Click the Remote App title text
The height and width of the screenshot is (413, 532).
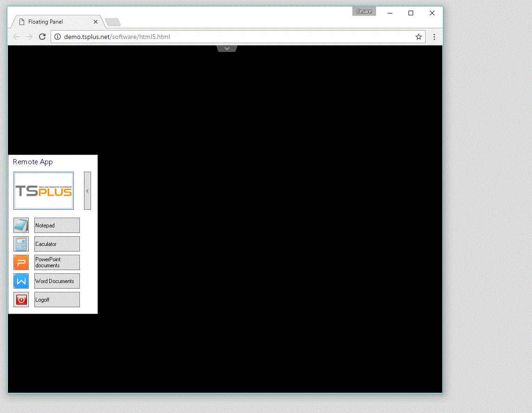coord(33,162)
